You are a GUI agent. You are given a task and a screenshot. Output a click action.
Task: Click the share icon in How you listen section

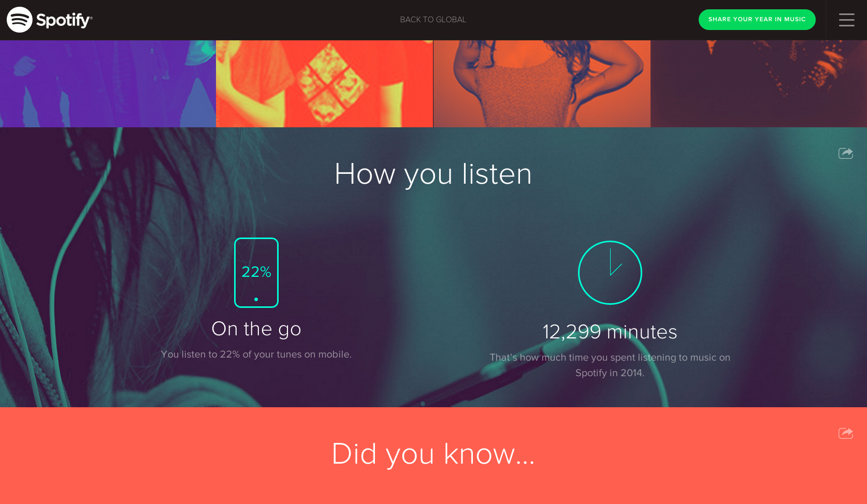(846, 153)
